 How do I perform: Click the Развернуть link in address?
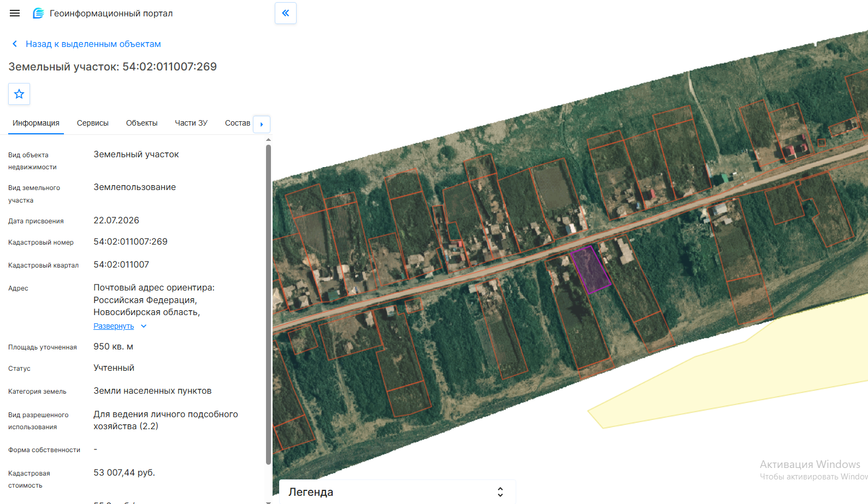point(114,326)
